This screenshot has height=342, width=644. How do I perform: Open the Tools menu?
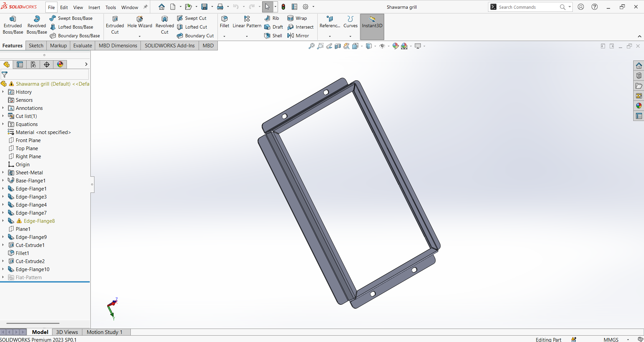coord(111,7)
